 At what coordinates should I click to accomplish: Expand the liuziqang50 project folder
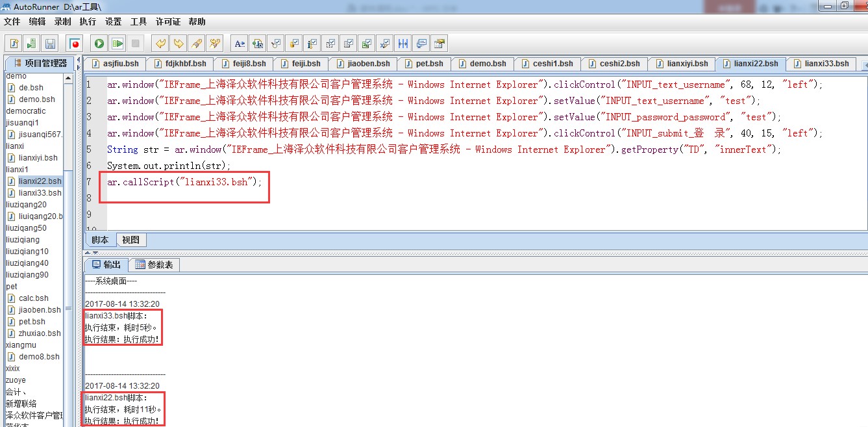tap(26, 228)
